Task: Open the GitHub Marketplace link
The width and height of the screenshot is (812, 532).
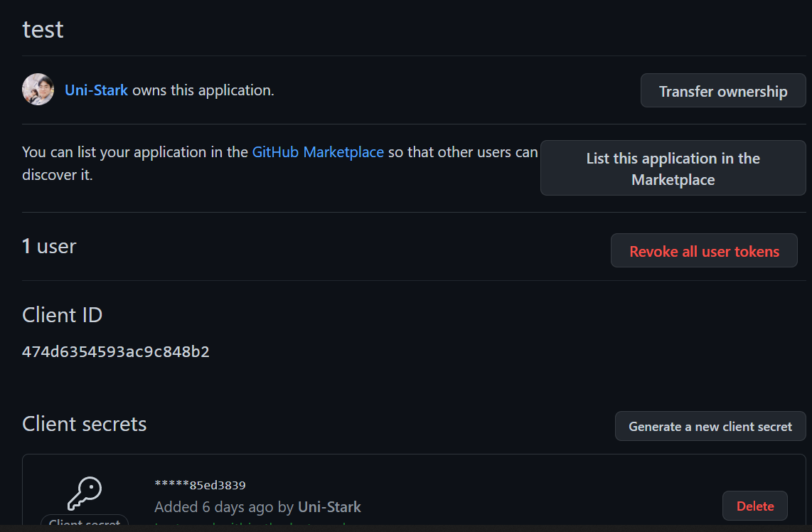Action: (x=318, y=151)
